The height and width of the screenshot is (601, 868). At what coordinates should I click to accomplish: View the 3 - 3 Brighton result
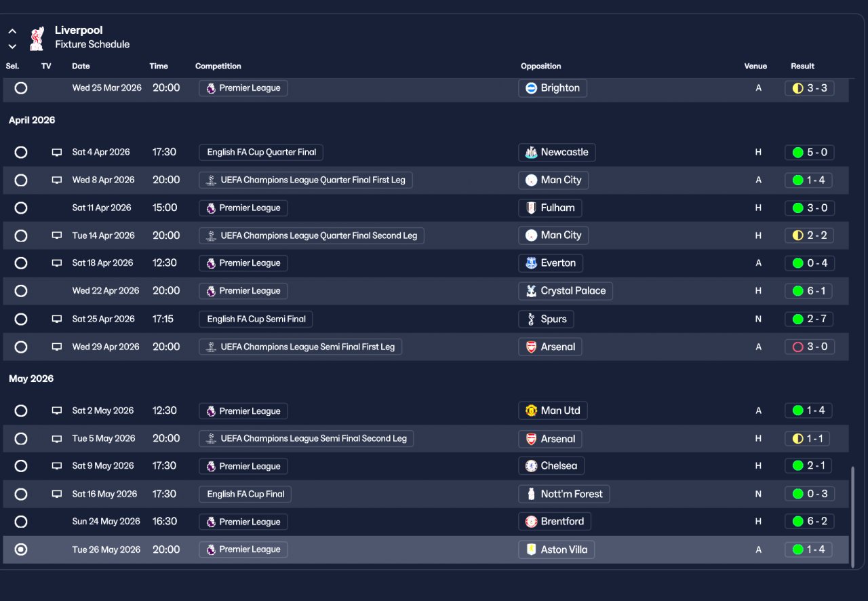[810, 88]
